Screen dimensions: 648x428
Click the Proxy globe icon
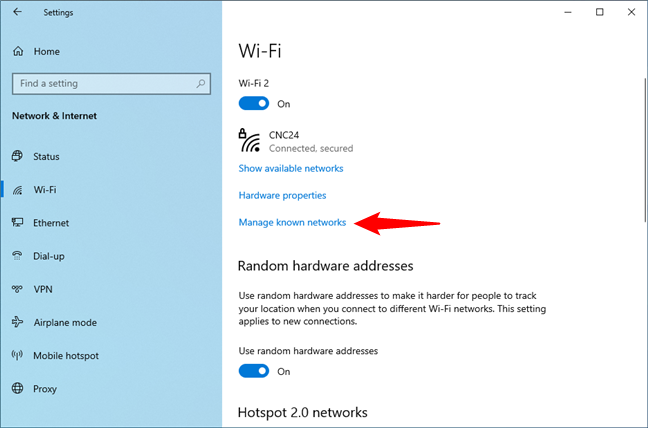pos(18,388)
